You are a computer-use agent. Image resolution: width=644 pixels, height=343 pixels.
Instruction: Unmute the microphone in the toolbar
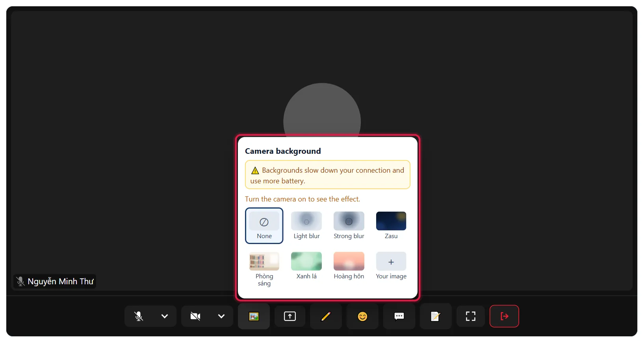click(x=139, y=316)
